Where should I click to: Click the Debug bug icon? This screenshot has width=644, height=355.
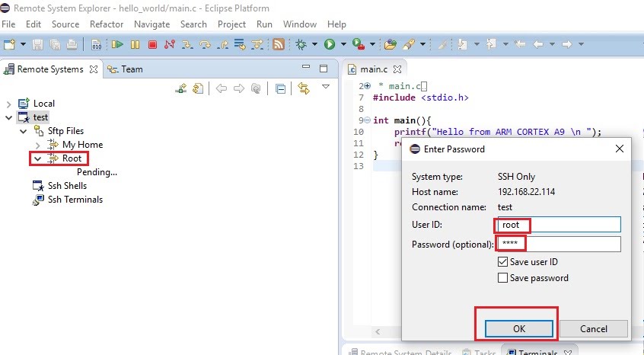[x=301, y=44]
